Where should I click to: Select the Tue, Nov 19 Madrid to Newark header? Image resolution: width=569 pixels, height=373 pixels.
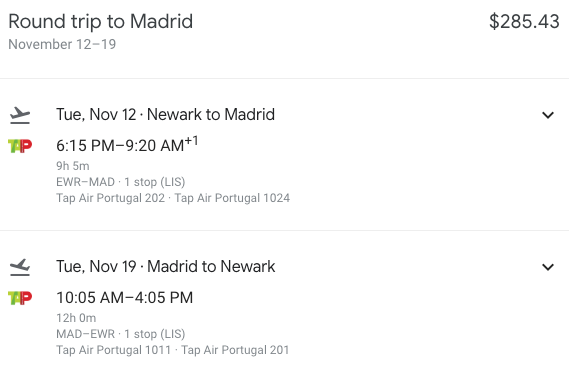pos(165,267)
